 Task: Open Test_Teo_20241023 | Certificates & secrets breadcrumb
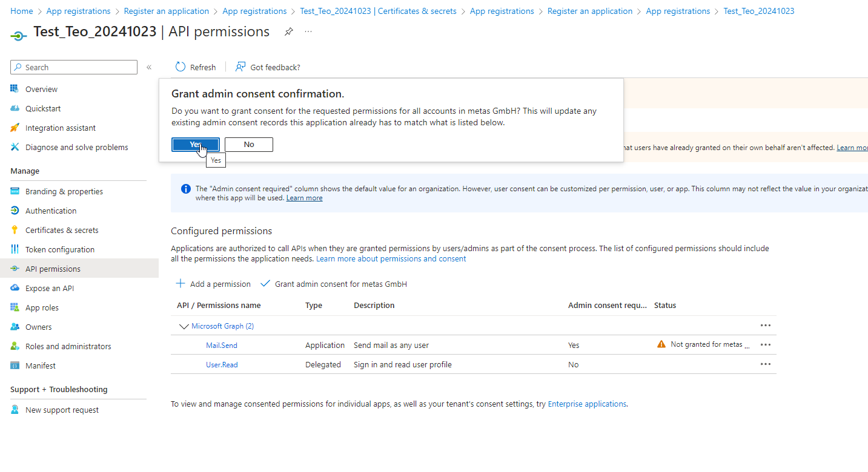pyautogui.click(x=378, y=11)
